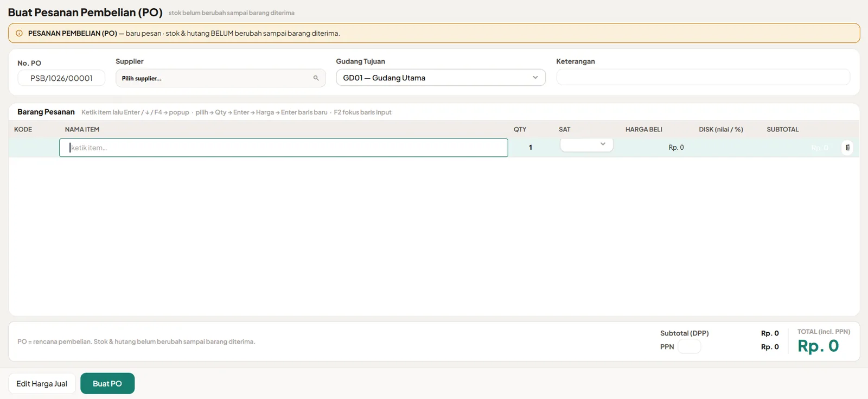
Task: Click the Edit Harga Jual button
Action: pyautogui.click(x=42, y=383)
